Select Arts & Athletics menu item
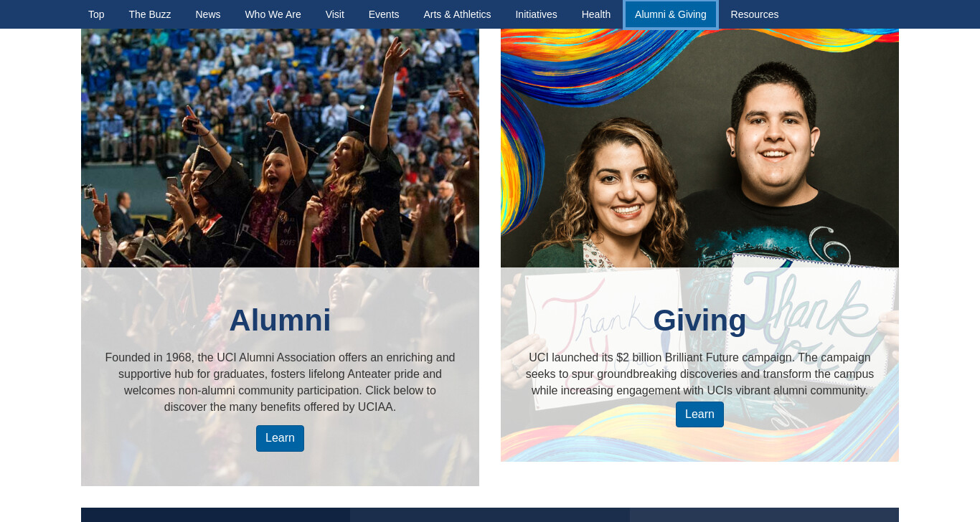This screenshot has height=522, width=980. coord(457,14)
